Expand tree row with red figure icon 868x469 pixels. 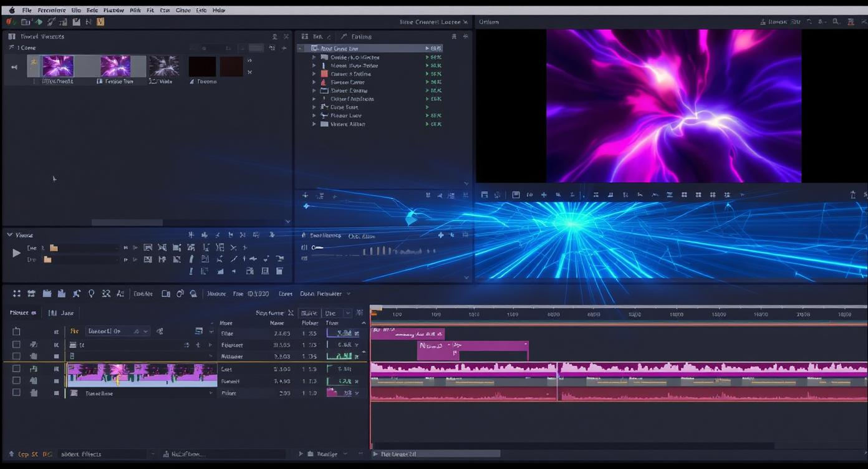click(x=314, y=82)
